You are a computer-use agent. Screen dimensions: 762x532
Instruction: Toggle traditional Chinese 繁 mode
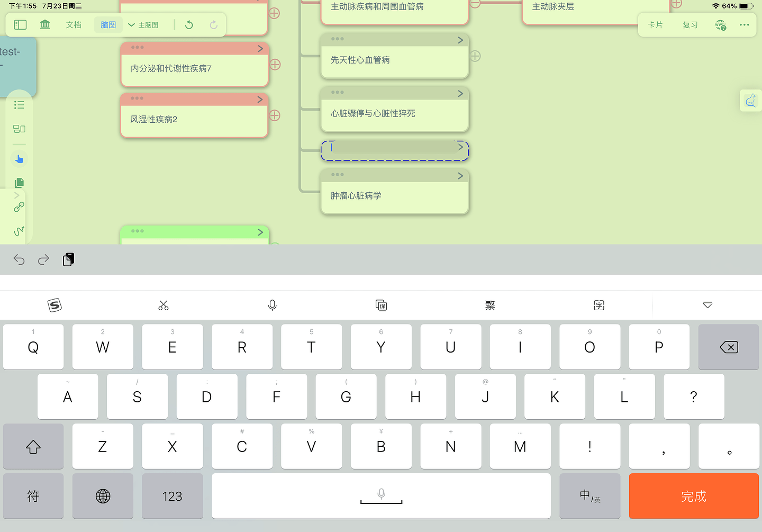(x=490, y=305)
